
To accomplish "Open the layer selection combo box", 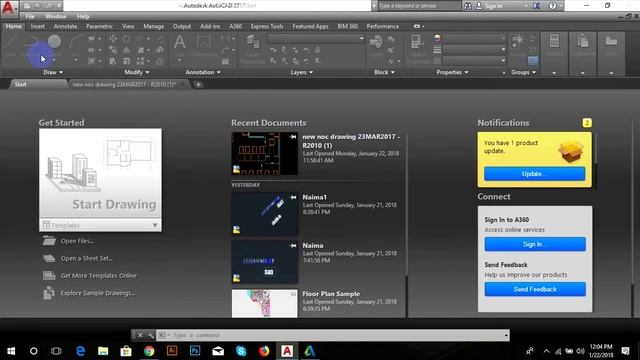I will [316, 38].
